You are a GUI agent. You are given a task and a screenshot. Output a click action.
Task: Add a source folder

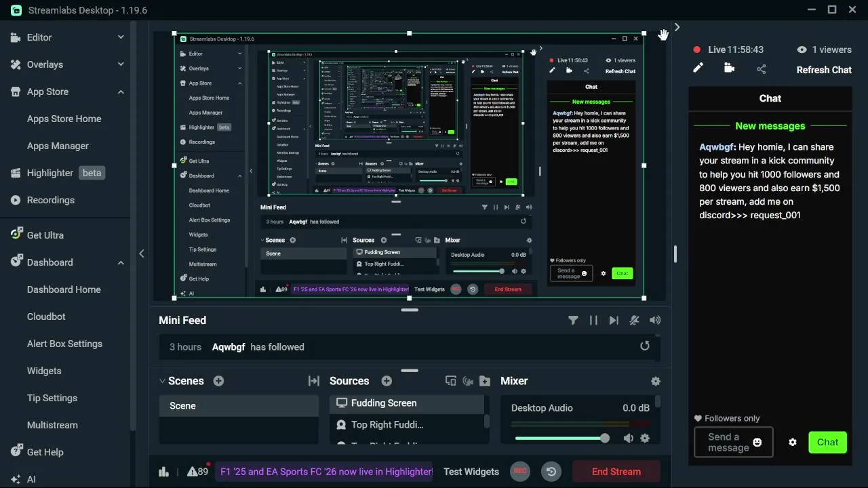point(484,381)
